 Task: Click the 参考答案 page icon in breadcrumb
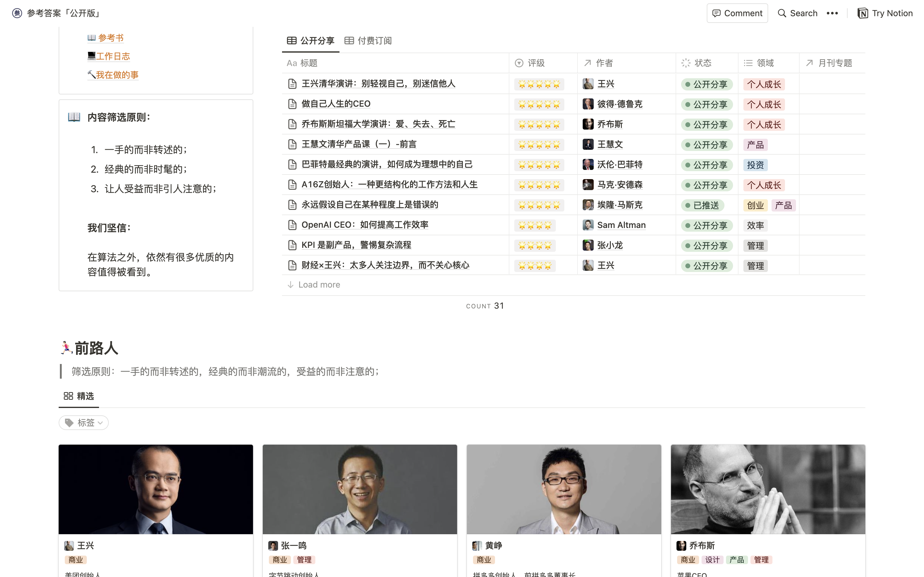pyautogui.click(x=17, y=13)
